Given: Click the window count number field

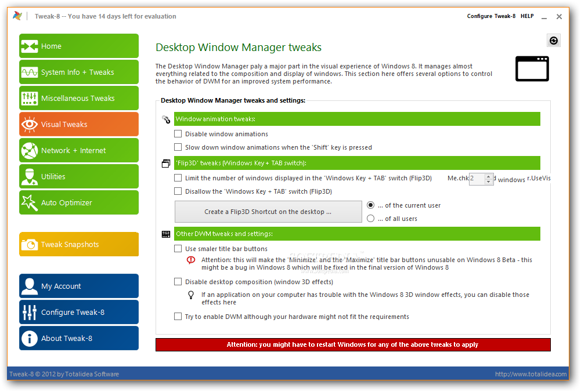Looking at the screenshot, I should pos(477,179).
